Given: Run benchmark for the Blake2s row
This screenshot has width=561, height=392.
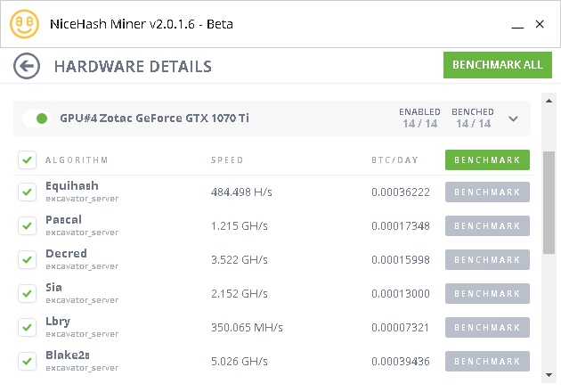Looking at the screenshot, I should pyautogui.click(x=487, y=361).
